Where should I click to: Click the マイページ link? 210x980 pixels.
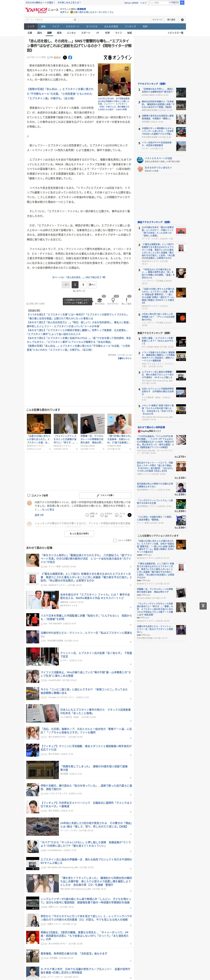pos(157,20)
